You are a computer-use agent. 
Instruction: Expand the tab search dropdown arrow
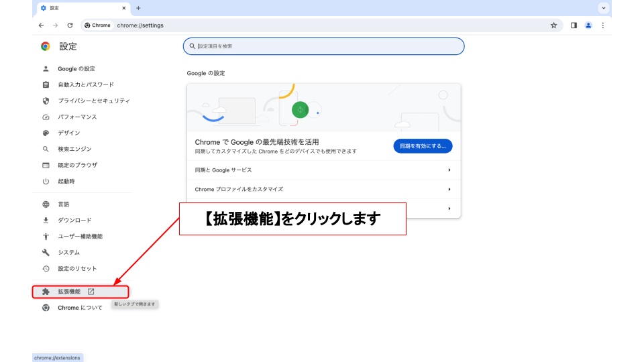pos(604,8)
